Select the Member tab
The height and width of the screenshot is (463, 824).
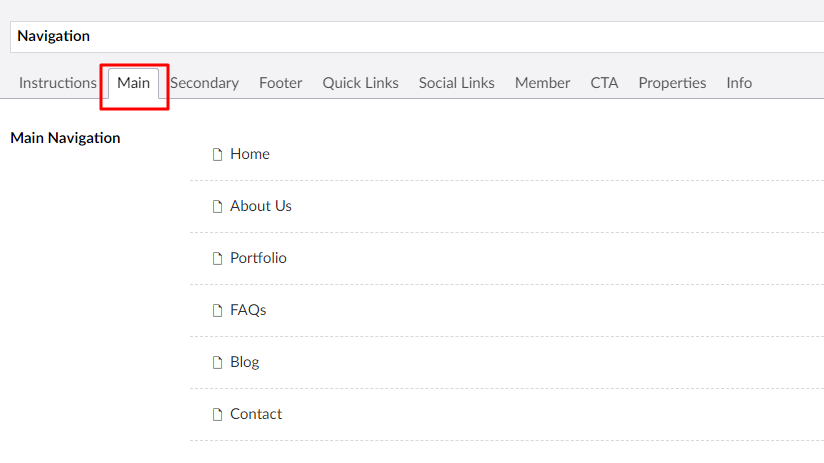(x=542, y=83)
